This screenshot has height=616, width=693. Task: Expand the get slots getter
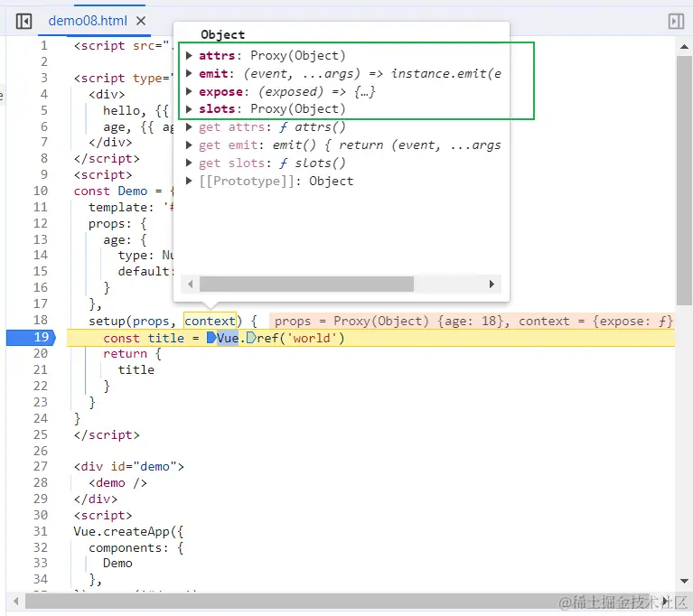click(189, 163)
